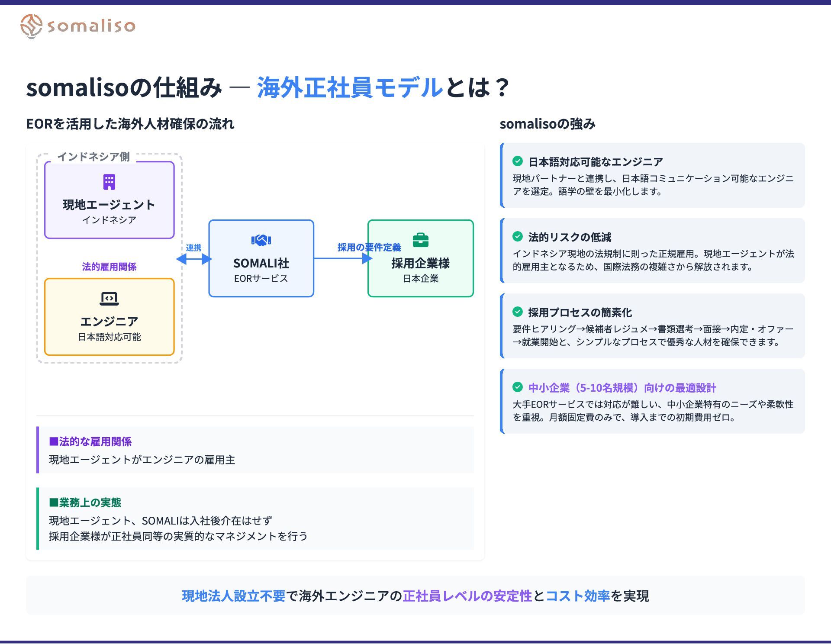
Task: Click the 法的雇用関係 purple label
Action: click(109, 267)
